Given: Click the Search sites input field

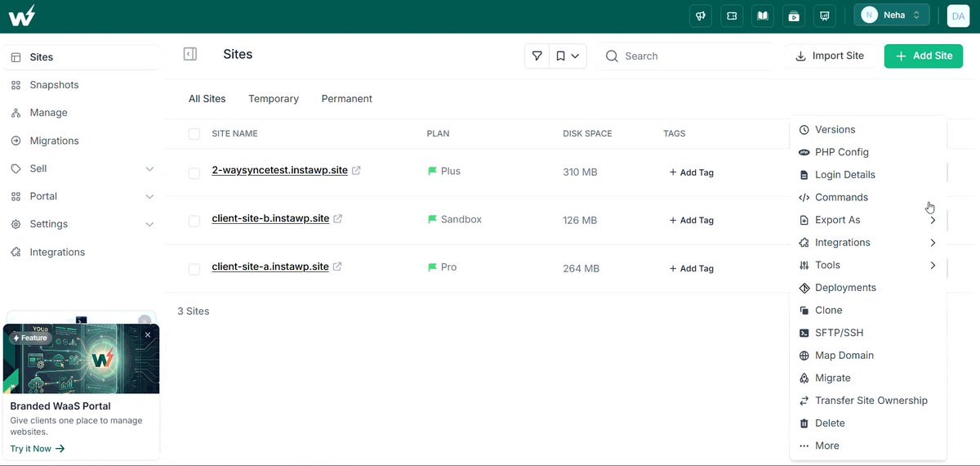Looking at the screenshot, I should click(x=686, y=56).
